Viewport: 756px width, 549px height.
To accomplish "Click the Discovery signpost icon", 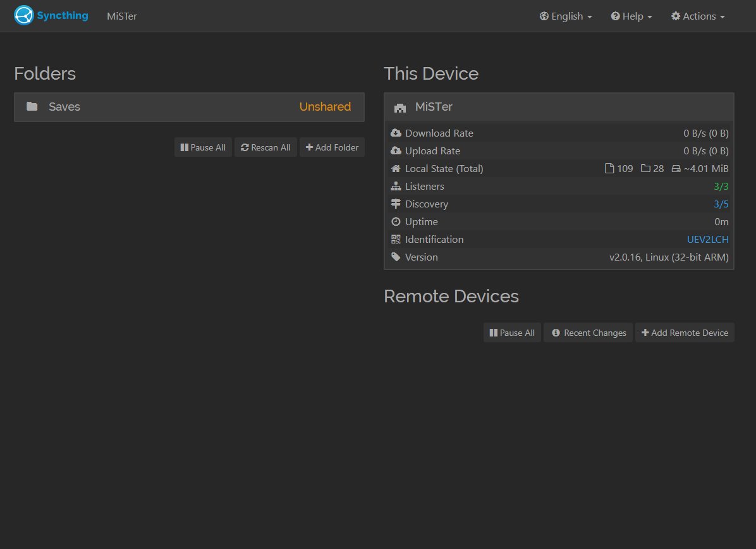I will point(396,204).
